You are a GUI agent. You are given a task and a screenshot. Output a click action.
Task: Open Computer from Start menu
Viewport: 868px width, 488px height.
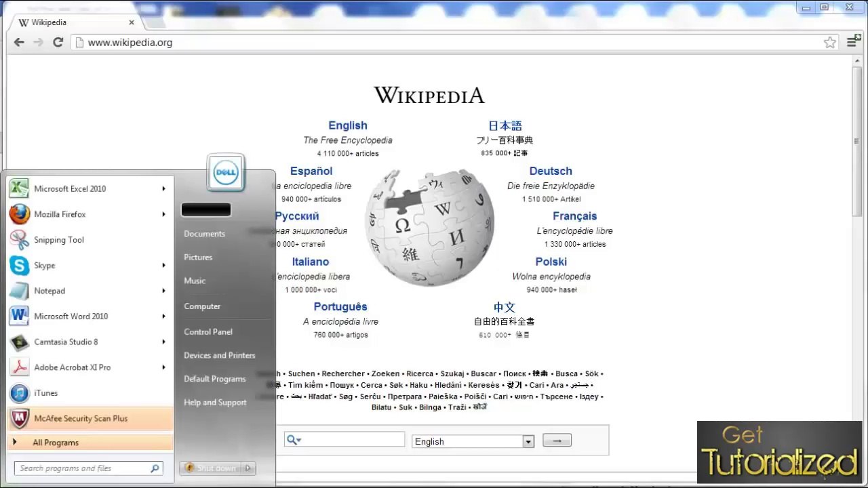tap(202, 306)
